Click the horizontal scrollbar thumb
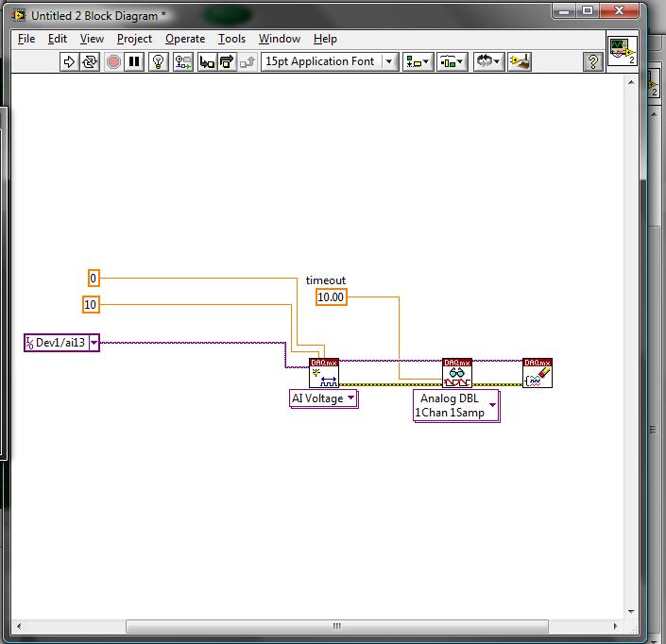Viewport: 666px width, 644px height. (x=337, y=626)
